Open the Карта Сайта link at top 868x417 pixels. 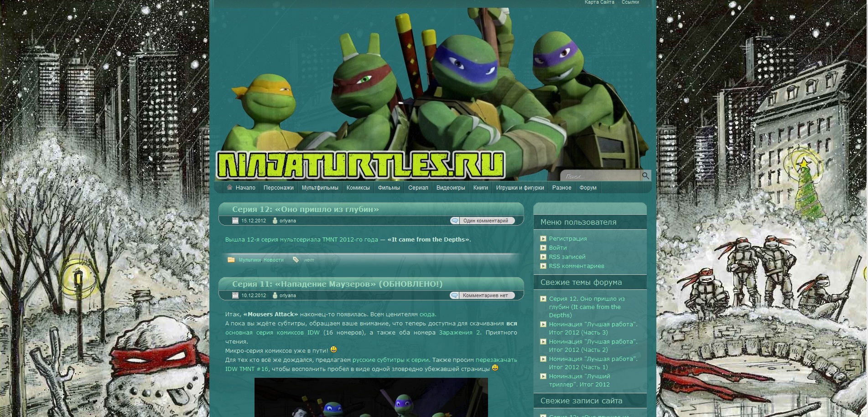coord(599,2)
